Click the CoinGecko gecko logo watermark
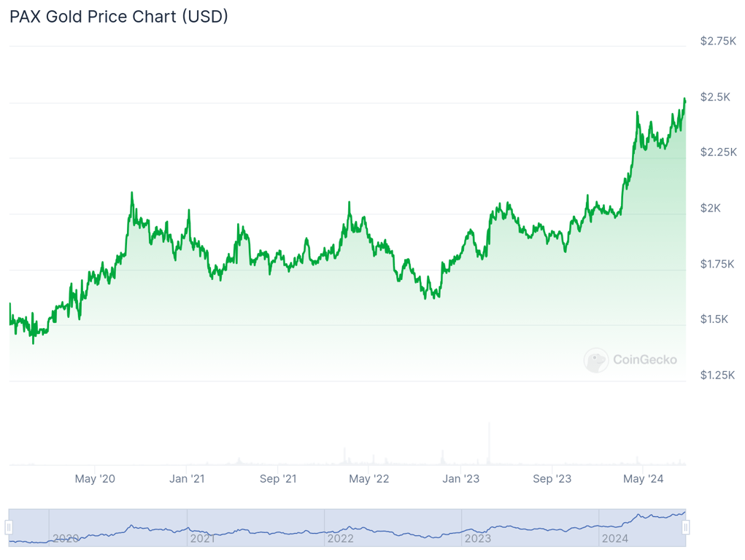This screenshot has height=560, width=745. [x=595, y=360]
